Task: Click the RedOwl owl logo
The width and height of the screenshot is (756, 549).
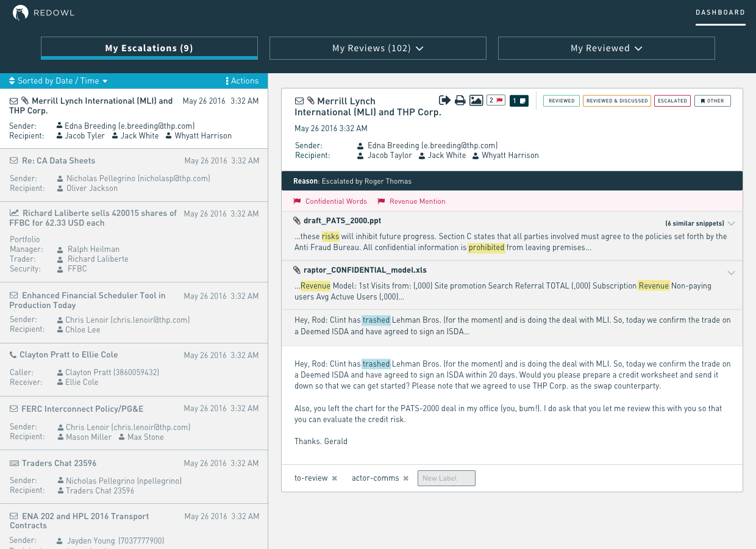Action: 21,13
